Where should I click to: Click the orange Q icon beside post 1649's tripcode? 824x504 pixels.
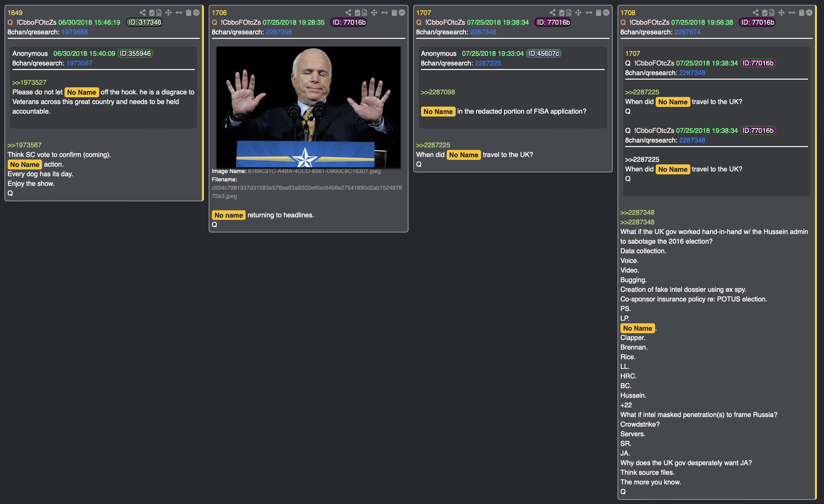(10, 22)
